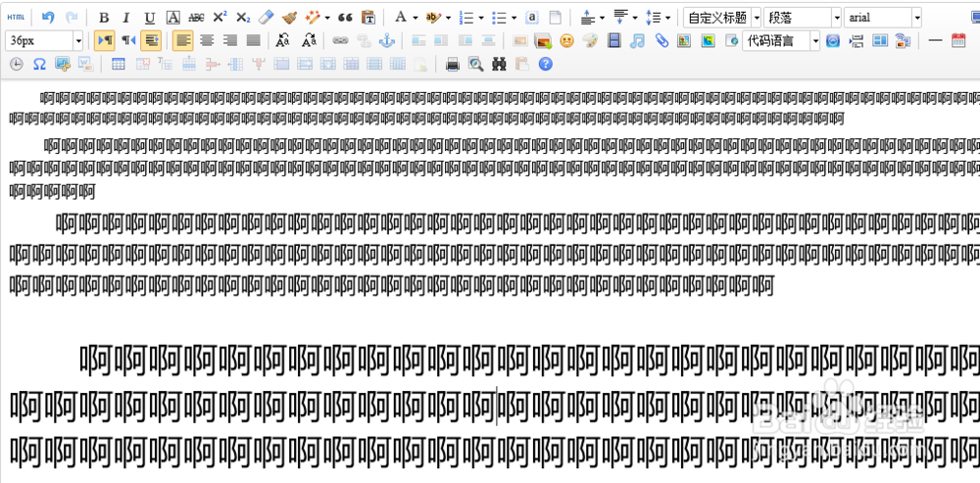Print the document

tap(453, 64)
